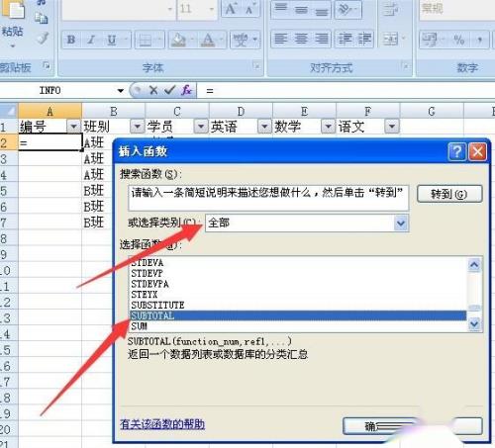
Task: Select STDEVA in the function list
Action: click(x=298, y=263)
